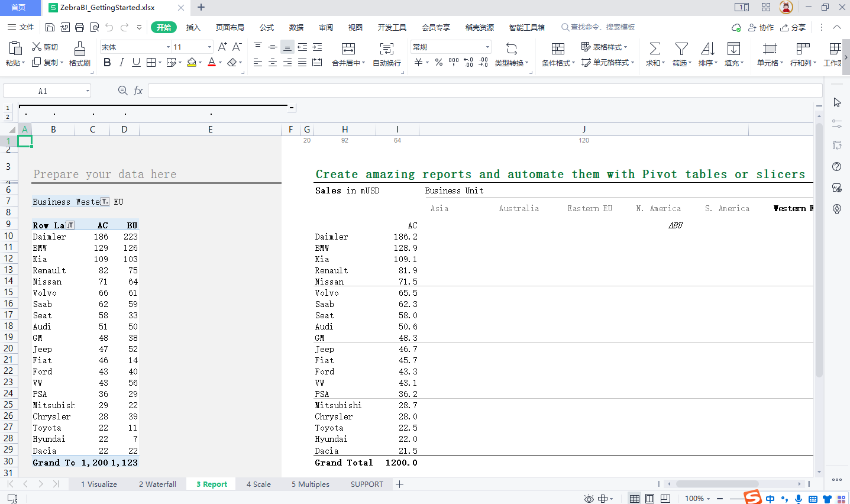
Task: Open the help question-mark sidebar icon
Action: click(836, 166)
